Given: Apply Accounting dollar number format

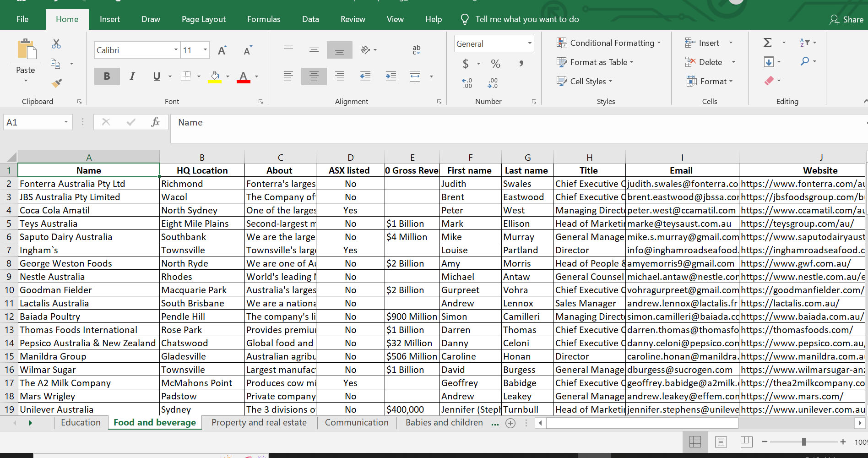Looking at the screenshot, I should coord(466,64).
